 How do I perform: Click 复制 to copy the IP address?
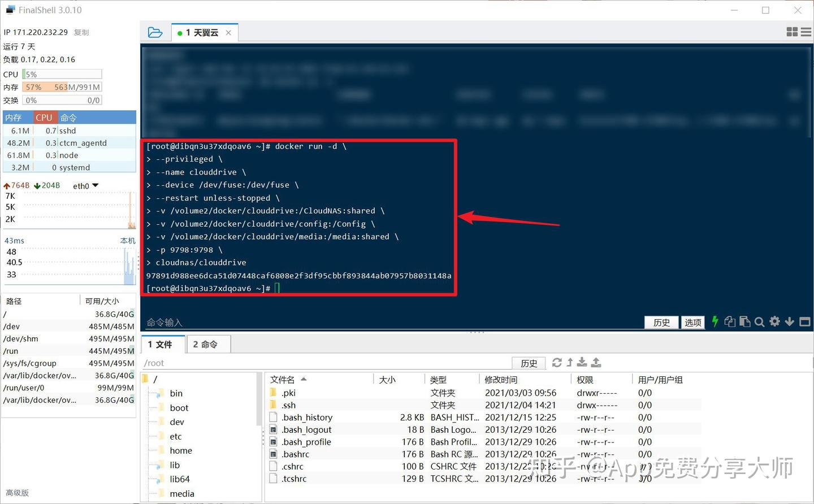[81, 32]
